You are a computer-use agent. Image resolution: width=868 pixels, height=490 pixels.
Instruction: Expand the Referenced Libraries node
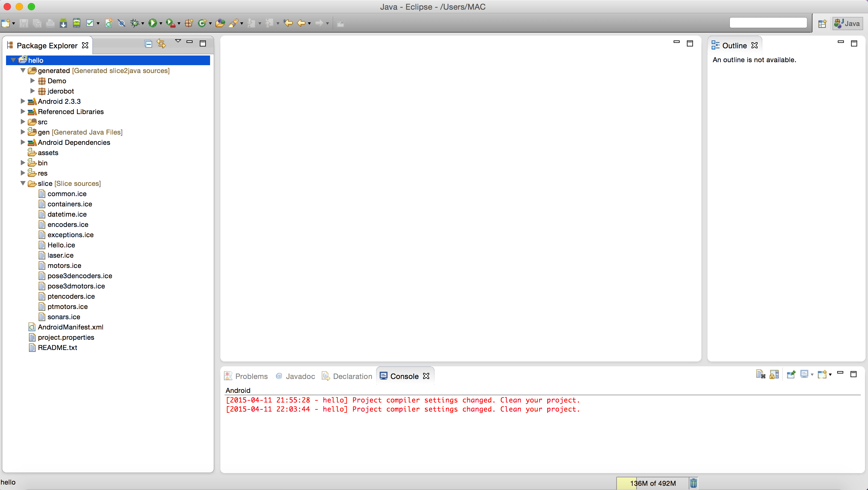(23, 111)
